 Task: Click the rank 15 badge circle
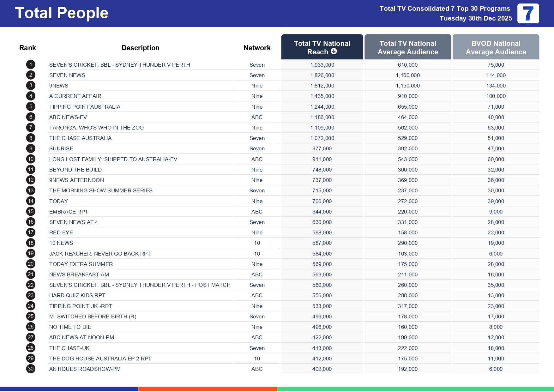(30, 211)
